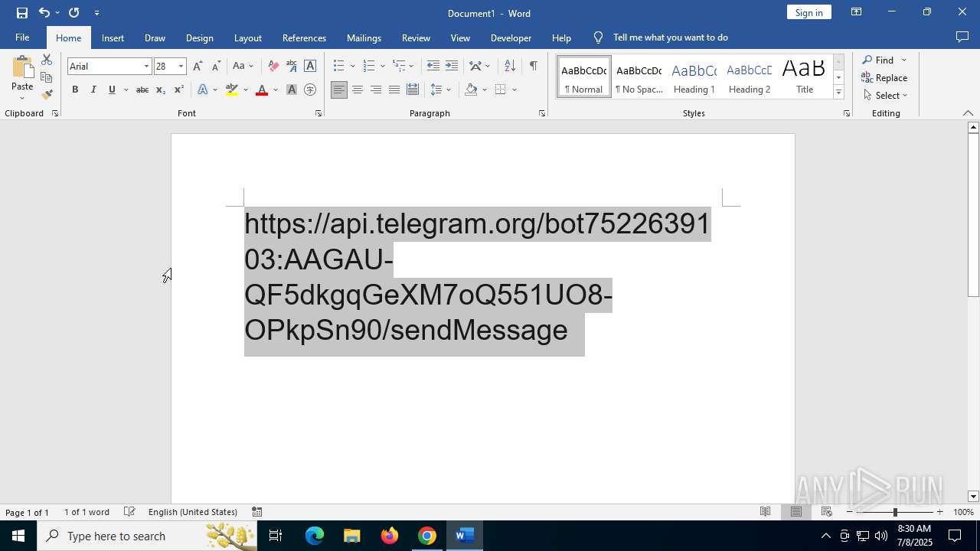Clear all formatting eraser icon
This screenshot has width=980, height=551.
point(273,67)
